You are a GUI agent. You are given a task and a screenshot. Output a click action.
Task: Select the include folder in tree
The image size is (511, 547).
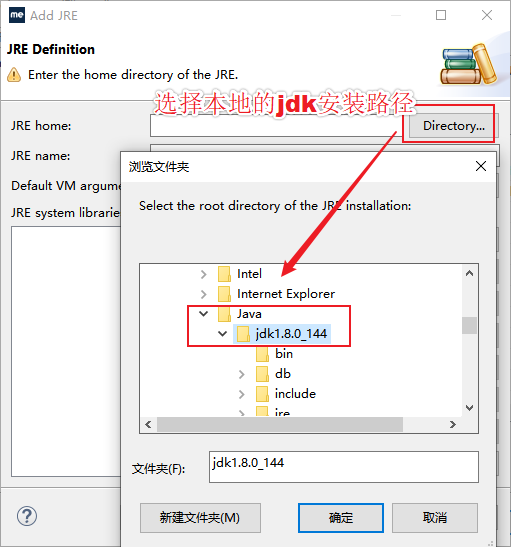295,394
